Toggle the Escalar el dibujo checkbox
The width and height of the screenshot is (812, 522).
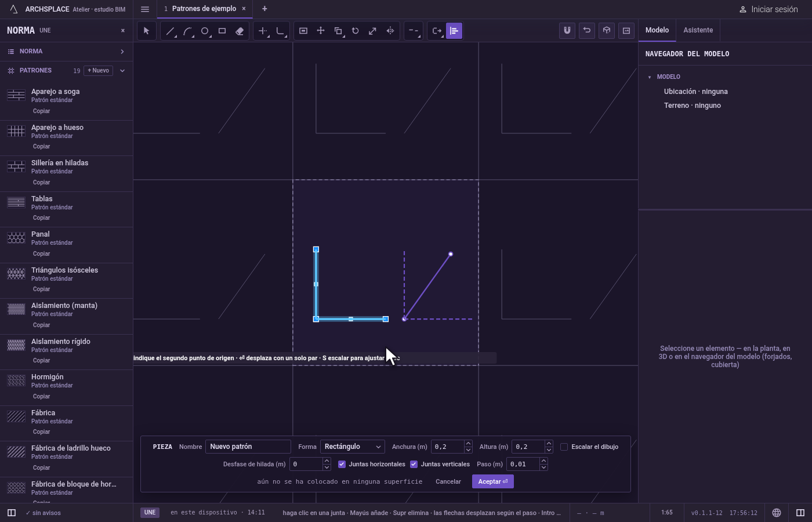(564, 447)
